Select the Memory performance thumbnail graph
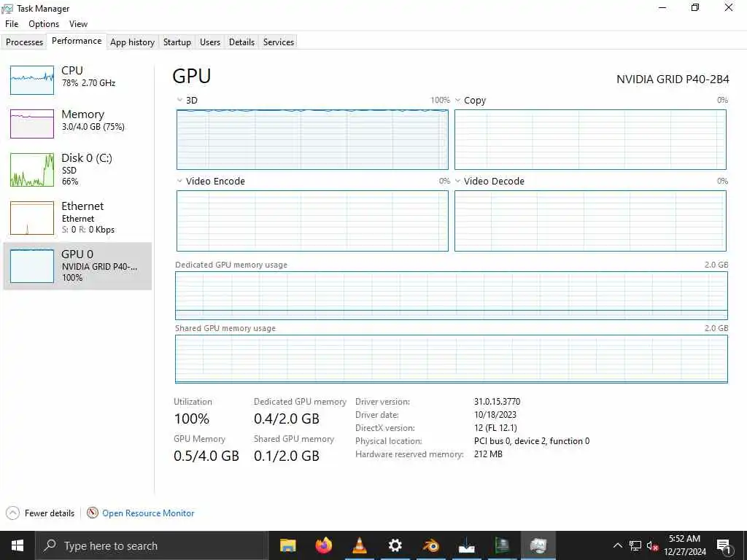 (32, 124)
